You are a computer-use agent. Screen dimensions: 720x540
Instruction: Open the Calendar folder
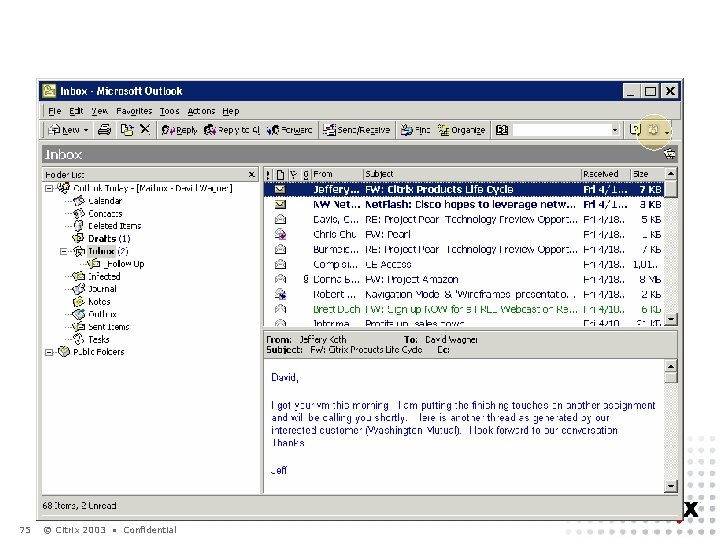coord(105,201)
